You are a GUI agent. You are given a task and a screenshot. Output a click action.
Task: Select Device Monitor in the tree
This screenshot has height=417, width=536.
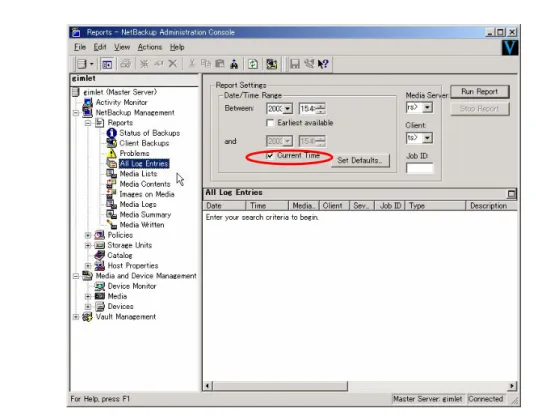132,286
